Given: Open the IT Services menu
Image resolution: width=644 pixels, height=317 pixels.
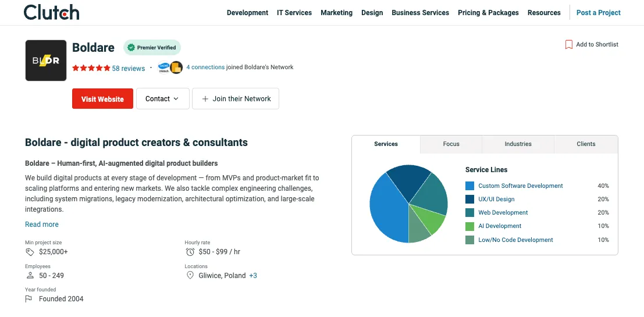Looking at the screenshot, I should (294, 13).
